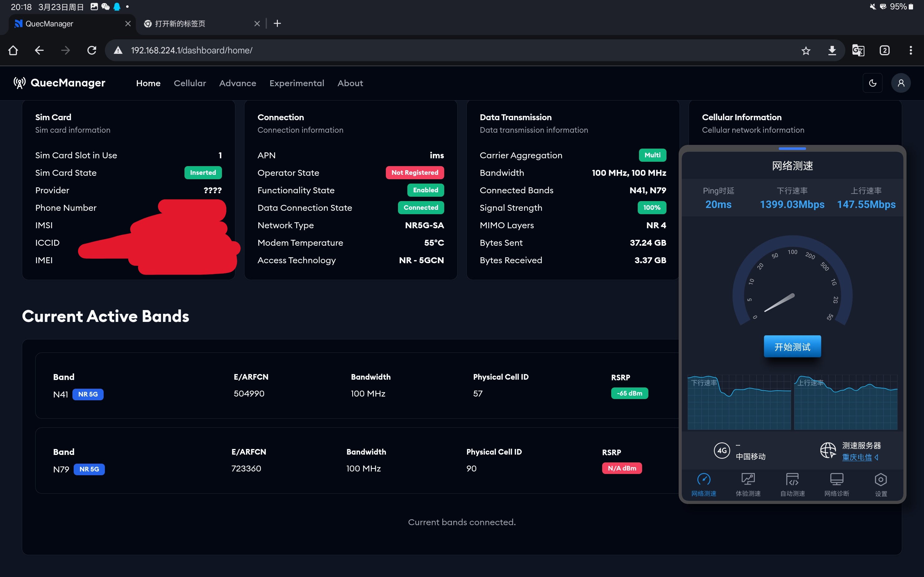Click the WeChat notification icon in status bar
The height and width of the screenshot is (577, 924).
coord(105,7)
